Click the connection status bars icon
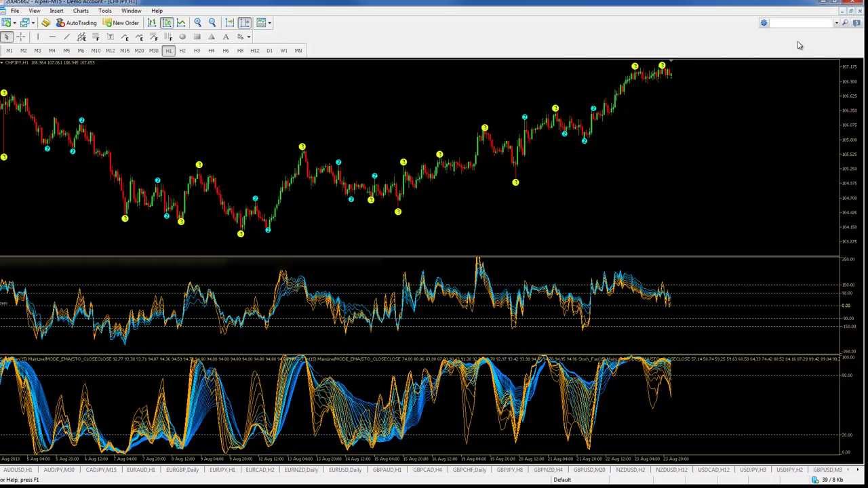The width and height of the screenshot is (868, 488). tap(815, 479)
